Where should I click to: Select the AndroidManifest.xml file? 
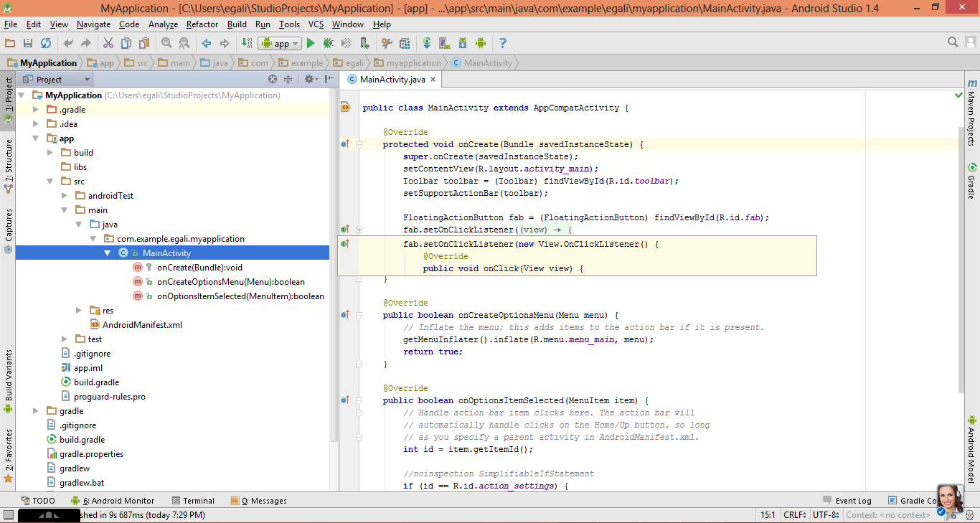136,325
